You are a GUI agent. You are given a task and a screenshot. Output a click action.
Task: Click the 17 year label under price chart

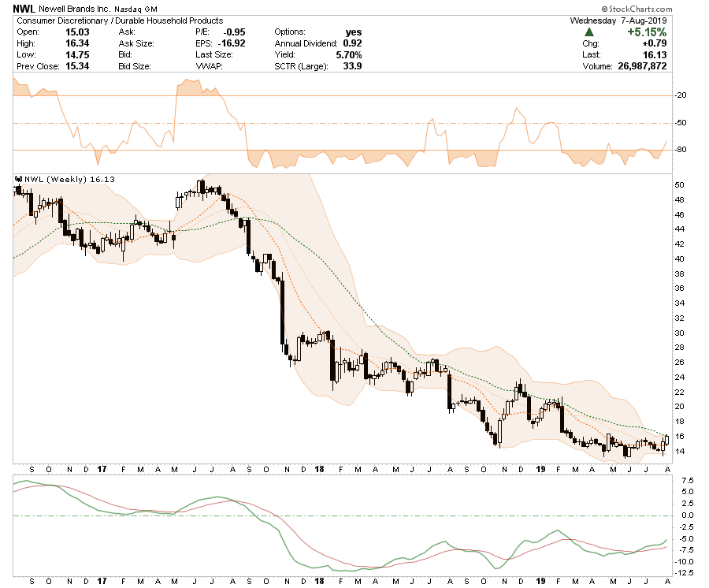click(102, 469)
